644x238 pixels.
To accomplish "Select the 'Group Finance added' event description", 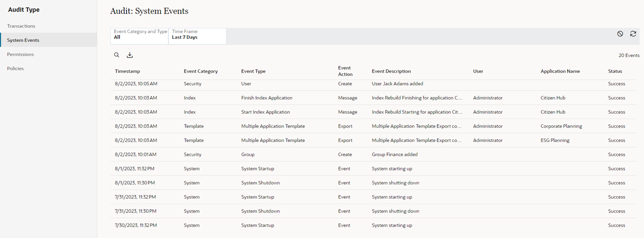I will (395, 155).
